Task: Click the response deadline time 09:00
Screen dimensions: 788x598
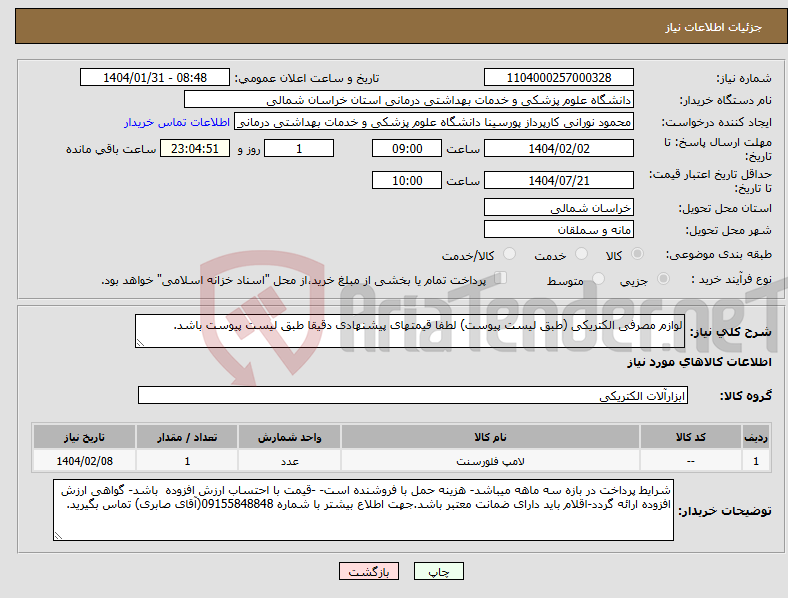Action: [x=407, y=149]
